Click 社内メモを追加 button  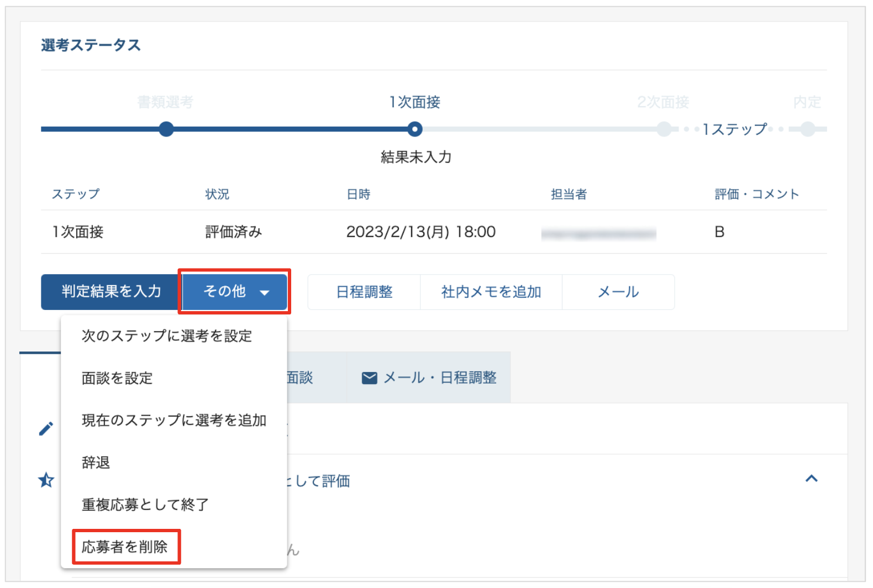491,292
